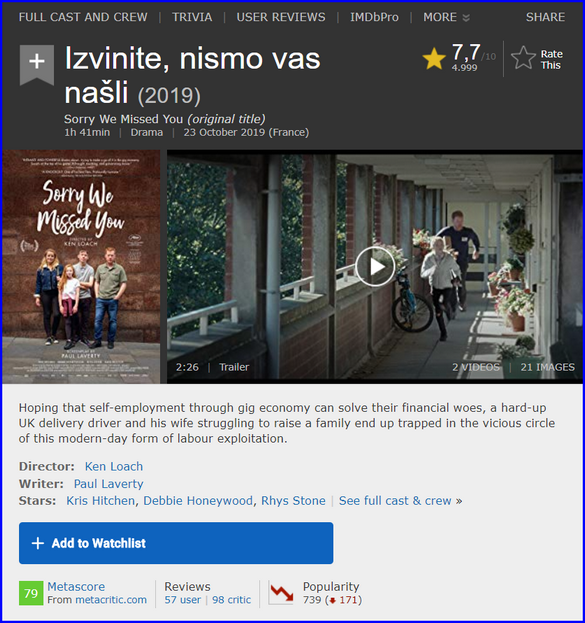Image resolution: width=585 pixels, height=623 pixels.
Task: Click the watchlist ribbon plus icon
Action: [x=37, y=64]
